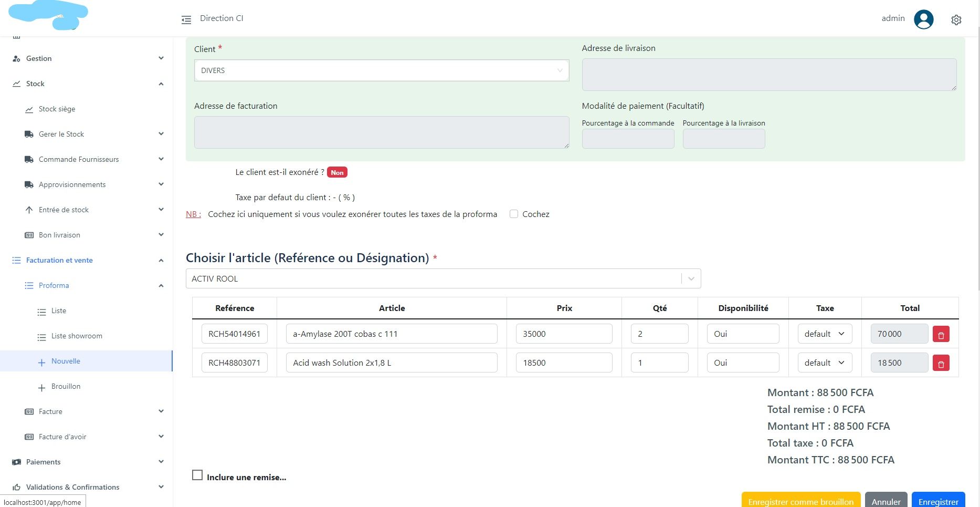Click the Commande Fournisseurs truck icon
Image resolution: width=980 pixels, height=507 pixels.
[x=29, y=160]
